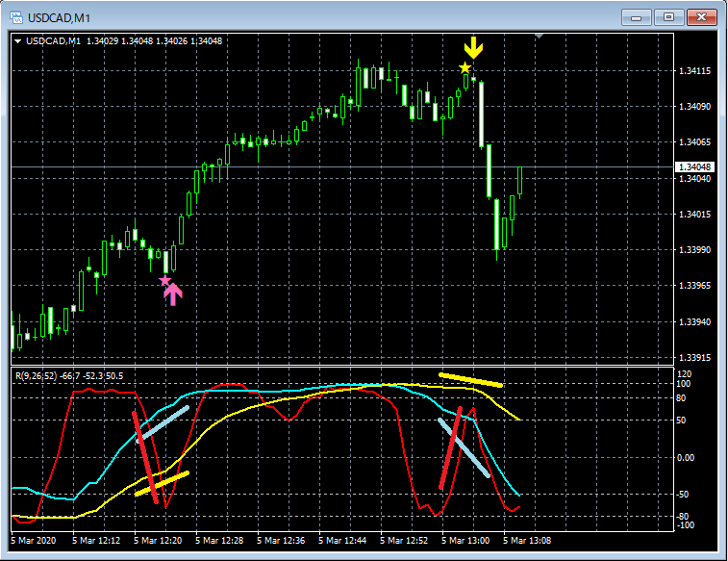Click the 1.33940 price scale label
The height and width of the screenshot is (561, 728).
[694, 321]
